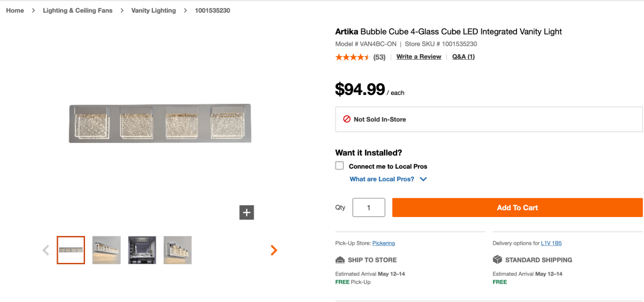Open the Home breadcrumb

click(x=15, y=11)
